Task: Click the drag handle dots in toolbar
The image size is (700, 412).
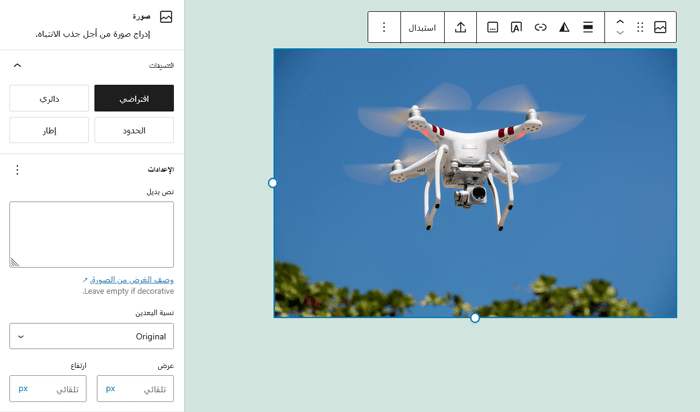Action: click(640, 27)
